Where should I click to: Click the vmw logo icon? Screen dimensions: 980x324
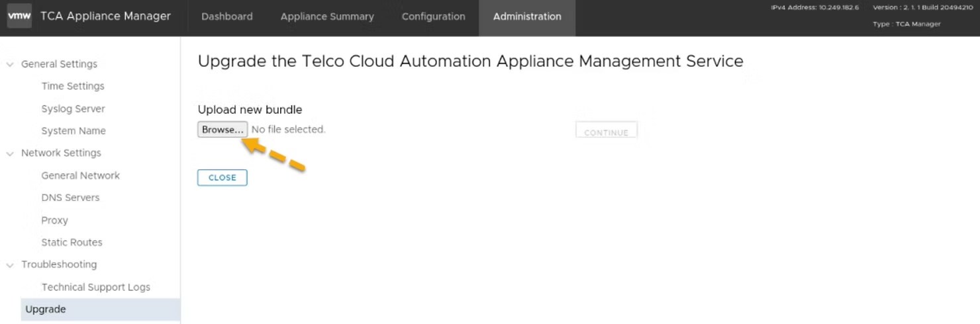click(19, 17)
